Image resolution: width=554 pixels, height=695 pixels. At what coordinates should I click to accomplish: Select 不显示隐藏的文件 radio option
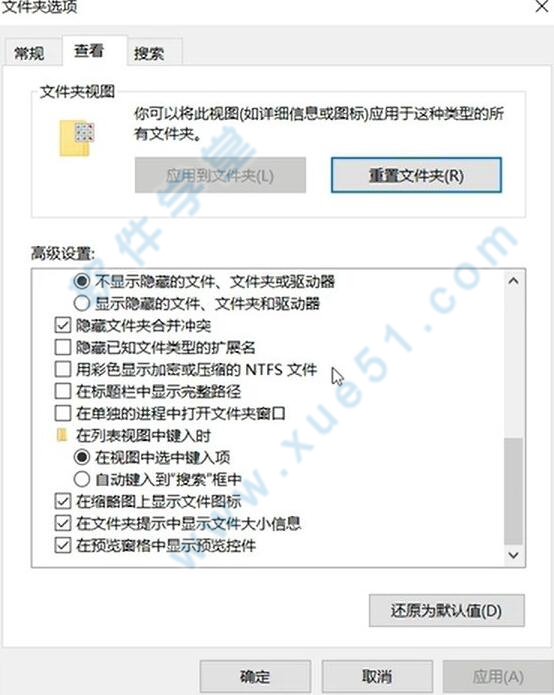82,281
